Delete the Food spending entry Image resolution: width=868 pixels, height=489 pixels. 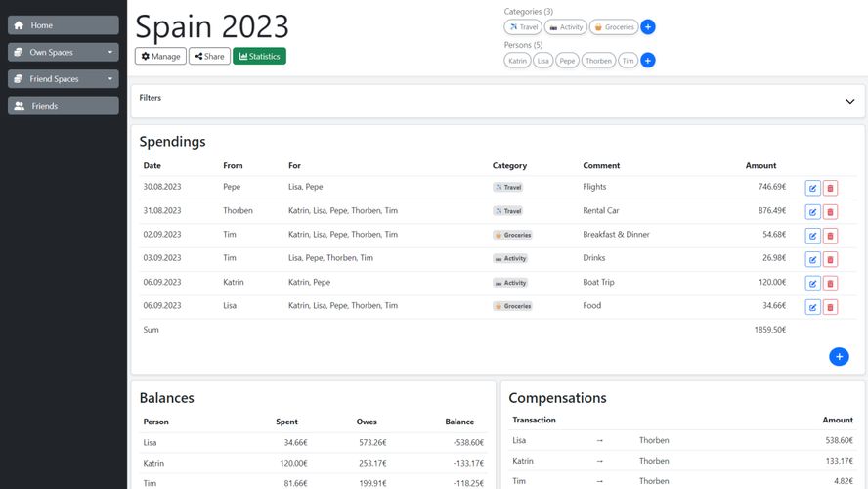tap(830, 307)
